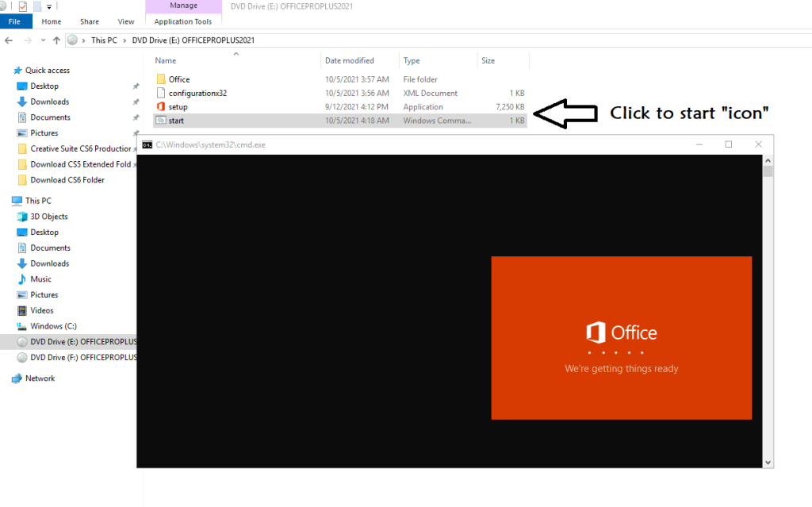Click the cmd window scrollbar down arrow

(x=768, y=463)
